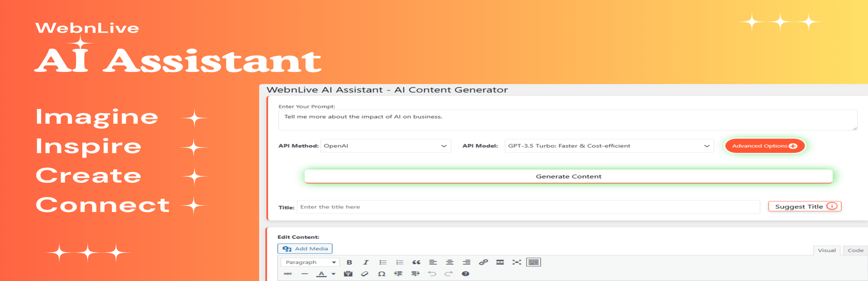868x281 pixels.
Task: Switch to the Code editor tab
Action: [x=855, y=251]
